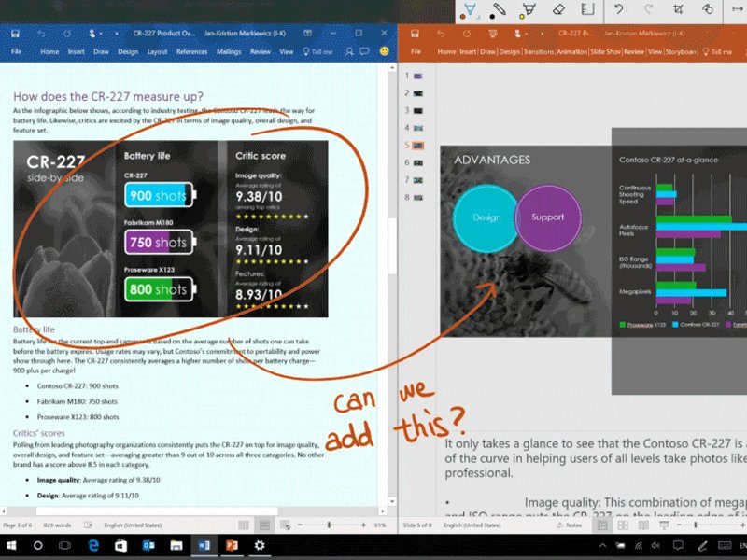Click the Save icon in PowerPoint's Quick Access Toolbar
Viewport: 747px width, 560px height.
(415, 33)
